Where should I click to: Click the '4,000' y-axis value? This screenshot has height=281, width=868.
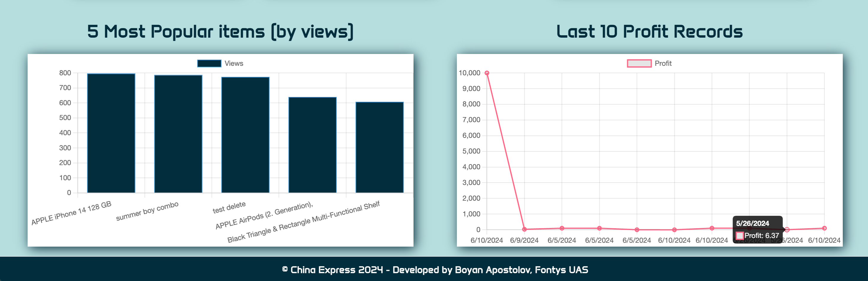(471, 167)
